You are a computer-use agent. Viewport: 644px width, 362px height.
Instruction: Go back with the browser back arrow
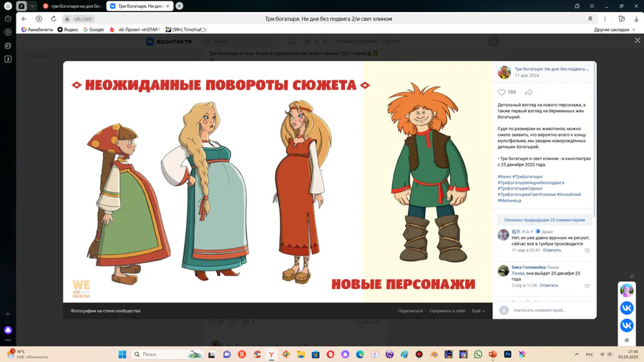pos(24,19)
